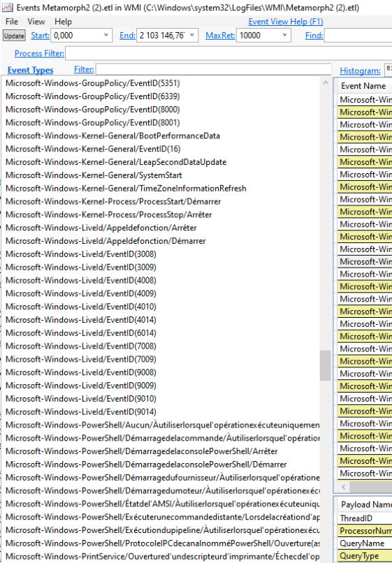Click the grid horizontal scroll left arrow
Viewport: 392px width, 563px height.
click(344, 487)
